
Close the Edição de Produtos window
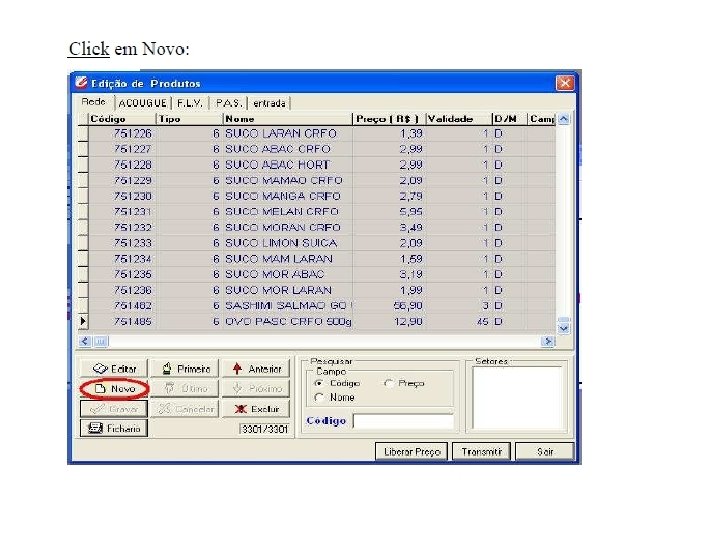pyautogui.click(x=565, y=83)
